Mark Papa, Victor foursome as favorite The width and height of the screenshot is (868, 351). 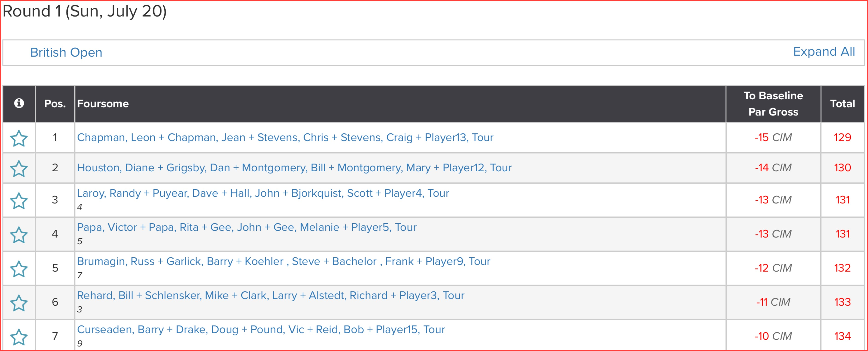[x=19, y=235]
